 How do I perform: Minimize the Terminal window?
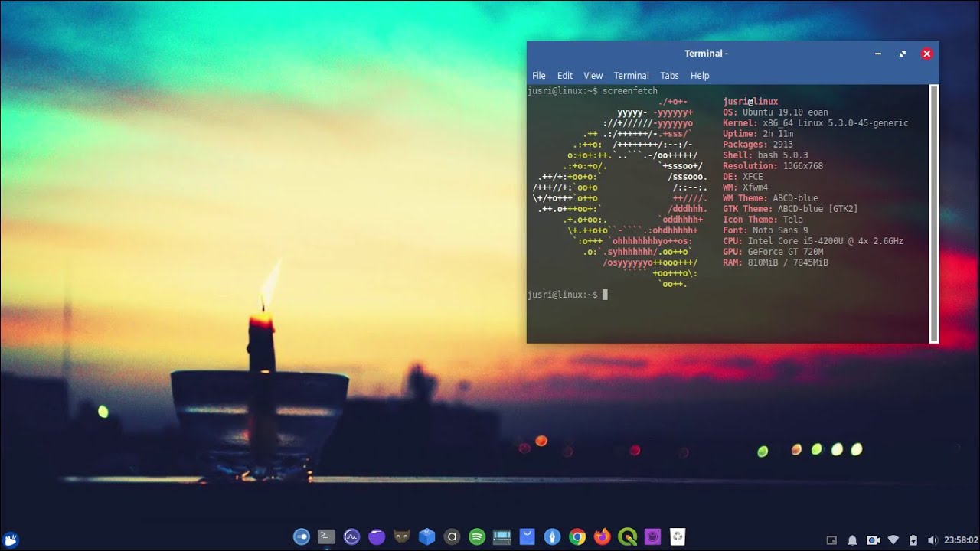tap(878, 54)
